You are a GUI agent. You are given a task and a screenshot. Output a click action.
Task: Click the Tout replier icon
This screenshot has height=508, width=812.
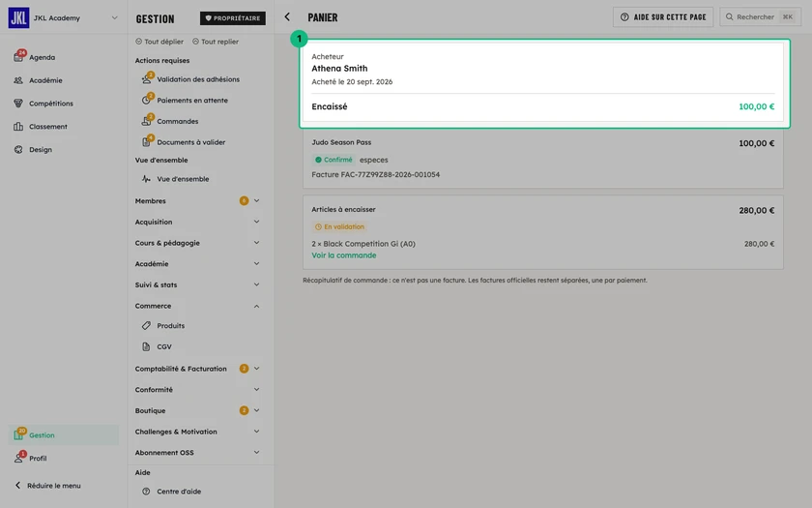[195, 42]
